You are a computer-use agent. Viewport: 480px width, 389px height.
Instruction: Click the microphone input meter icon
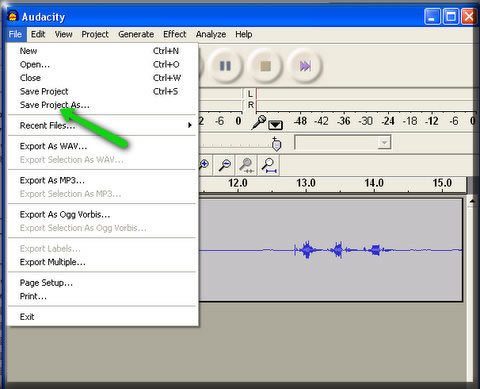[259, 122]
